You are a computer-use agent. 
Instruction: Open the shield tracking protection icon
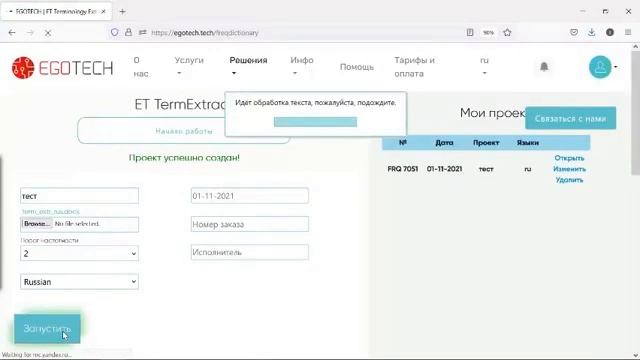114,32
